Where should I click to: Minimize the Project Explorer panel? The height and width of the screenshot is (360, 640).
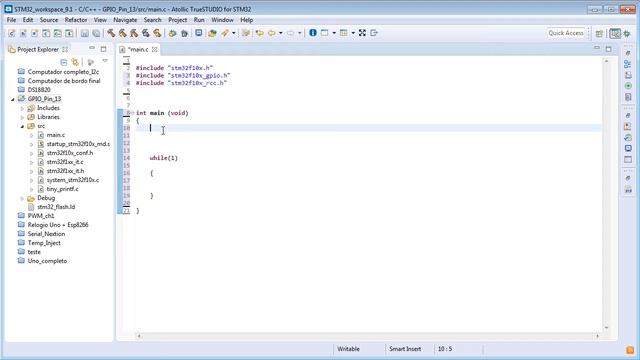point(92,49)
